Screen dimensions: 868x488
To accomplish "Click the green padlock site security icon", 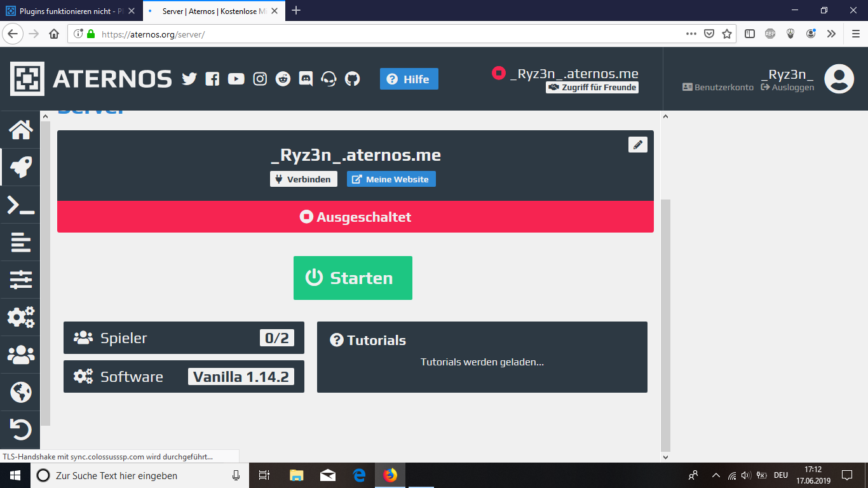I will pyautogui.click(x=91, y=34).
